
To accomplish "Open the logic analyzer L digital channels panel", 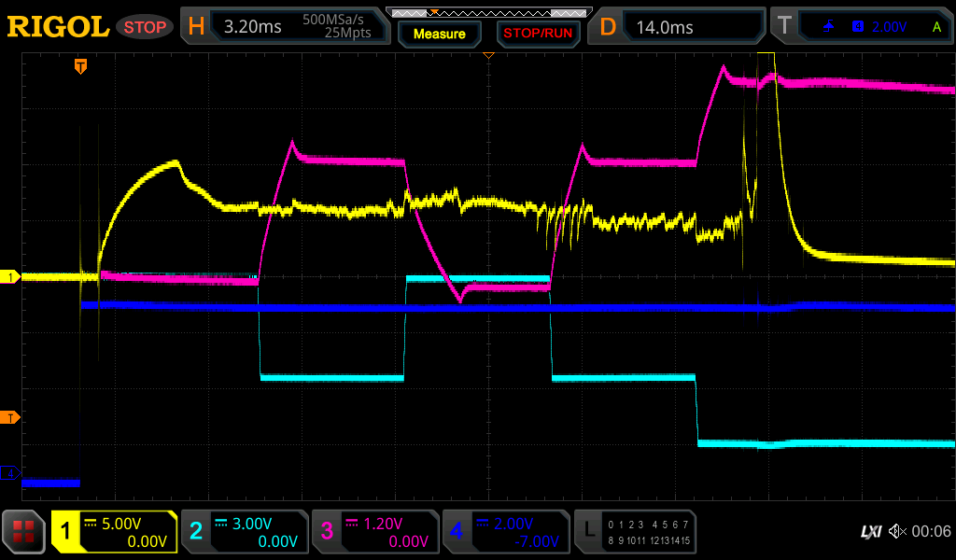I will click(636, 532).
